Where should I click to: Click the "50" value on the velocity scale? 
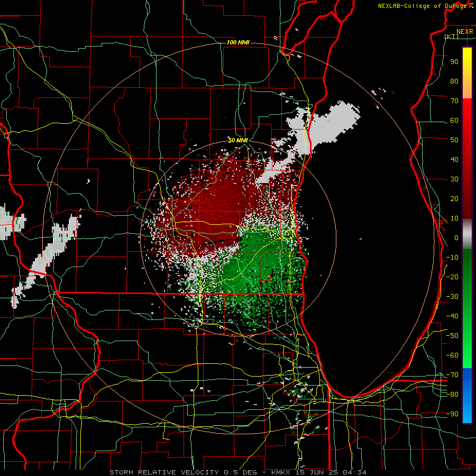(454, 140)
